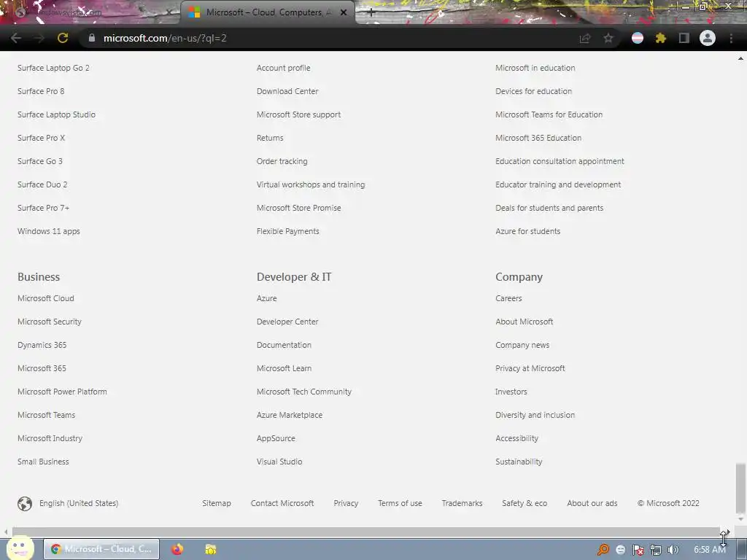Open Accessibility link
Image resolution: width=747 pixels, height=560 pixels.
point(517,438)
